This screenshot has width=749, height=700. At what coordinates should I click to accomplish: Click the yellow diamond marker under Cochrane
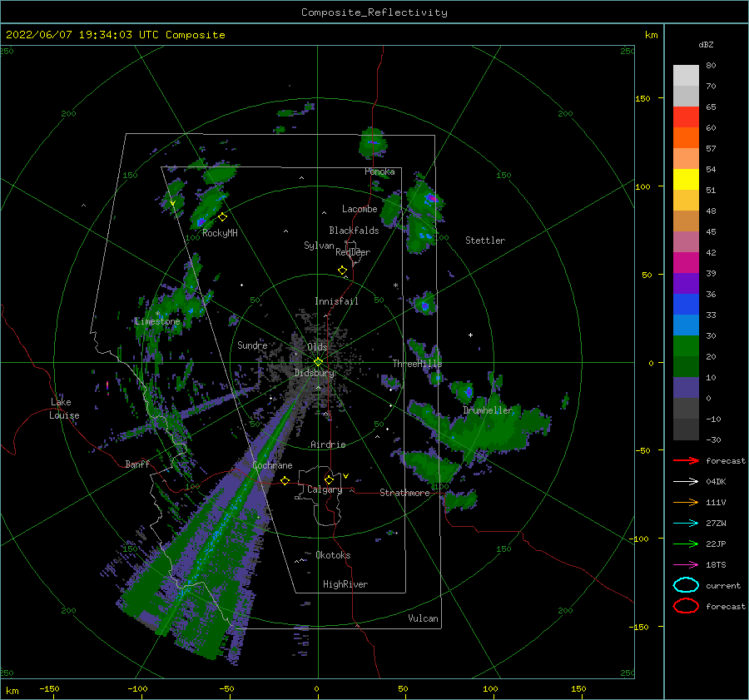pos(285,481)
